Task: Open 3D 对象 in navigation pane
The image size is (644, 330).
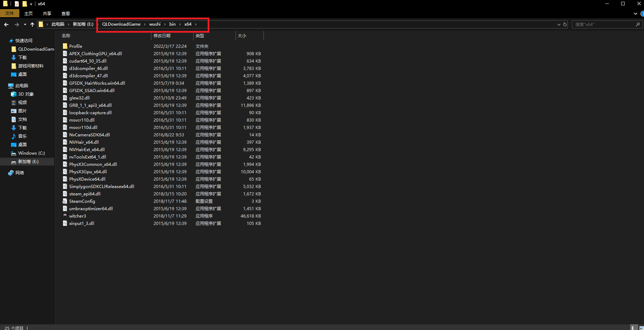Action: pos(26,94)
